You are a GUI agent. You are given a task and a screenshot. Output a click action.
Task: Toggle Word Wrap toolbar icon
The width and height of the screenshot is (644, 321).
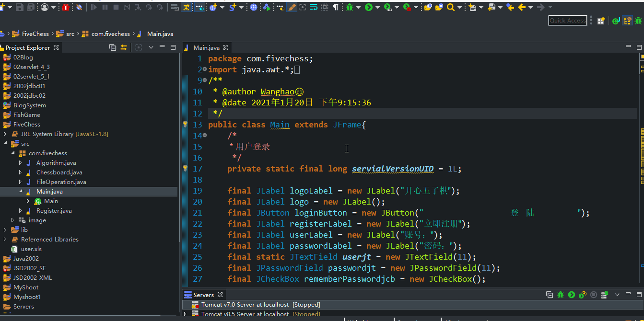point(314,7)
